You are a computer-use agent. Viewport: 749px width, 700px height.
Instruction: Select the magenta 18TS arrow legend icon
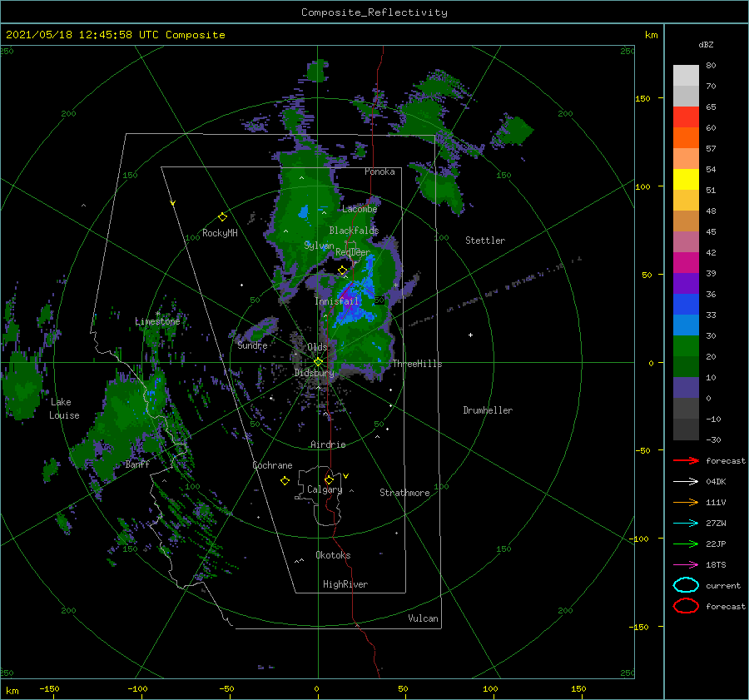click(x=686, y=565)
